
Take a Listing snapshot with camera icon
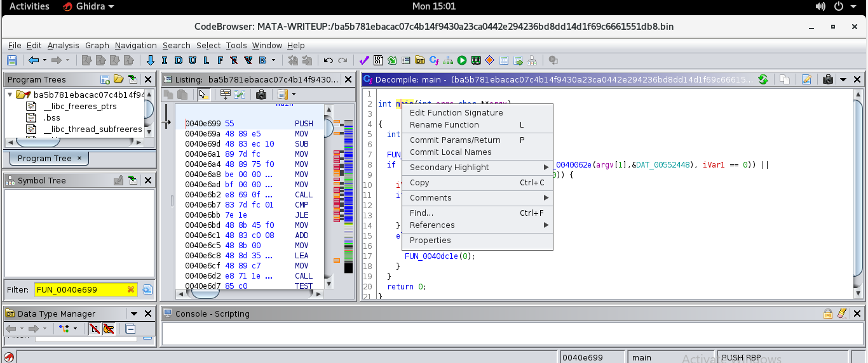tap(261, 95)
